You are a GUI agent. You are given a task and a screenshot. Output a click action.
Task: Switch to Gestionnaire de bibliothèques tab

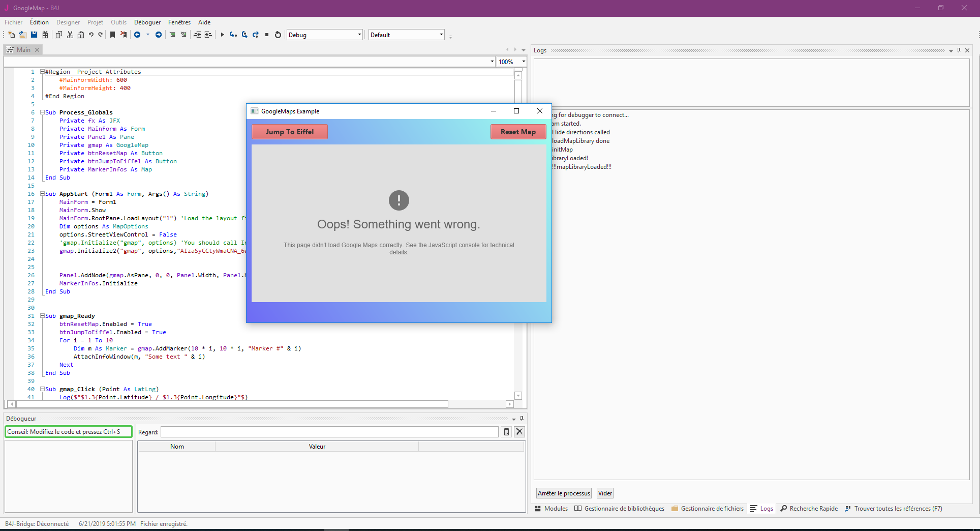point(620,509)
